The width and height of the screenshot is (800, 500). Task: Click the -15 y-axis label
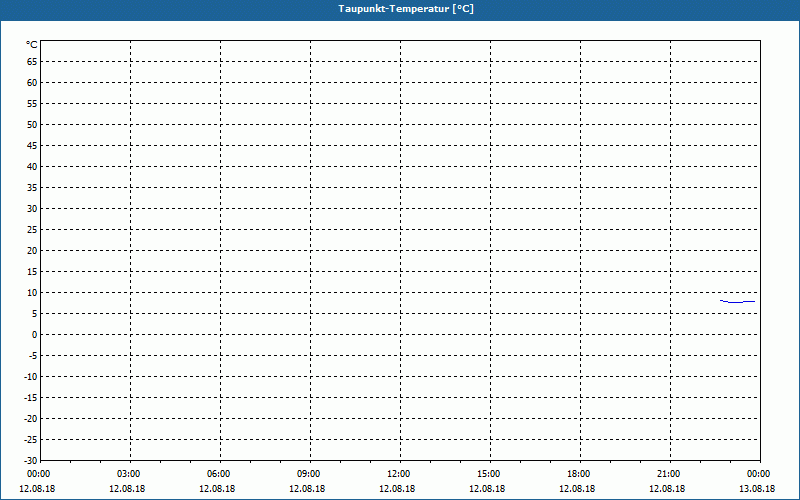point(31,398)
